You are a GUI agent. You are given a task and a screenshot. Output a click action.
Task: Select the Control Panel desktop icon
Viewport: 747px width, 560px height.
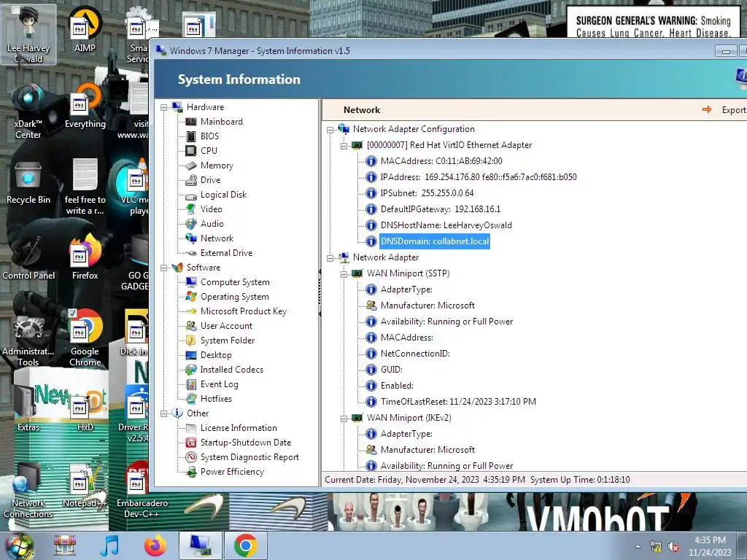point(28,257)
